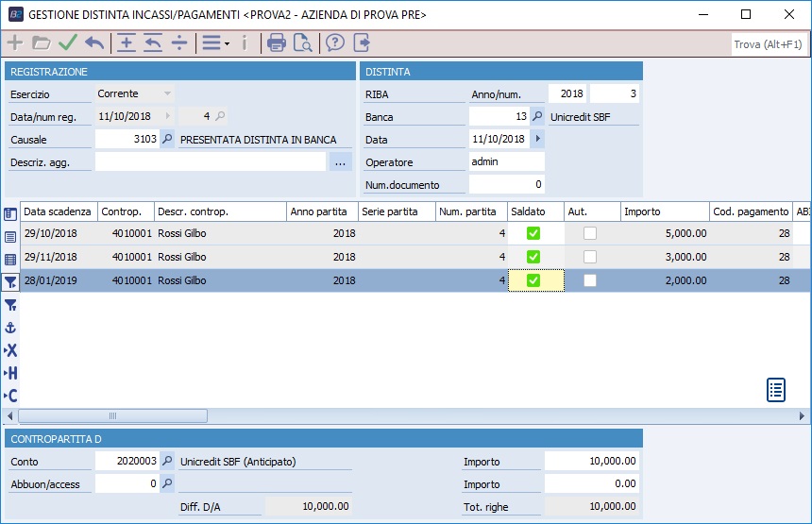This screenshot has width=812, height=524.
Task: Toggle Saldato checkbox on the 29/11/2018 row
Action: [x=533, y=257]
